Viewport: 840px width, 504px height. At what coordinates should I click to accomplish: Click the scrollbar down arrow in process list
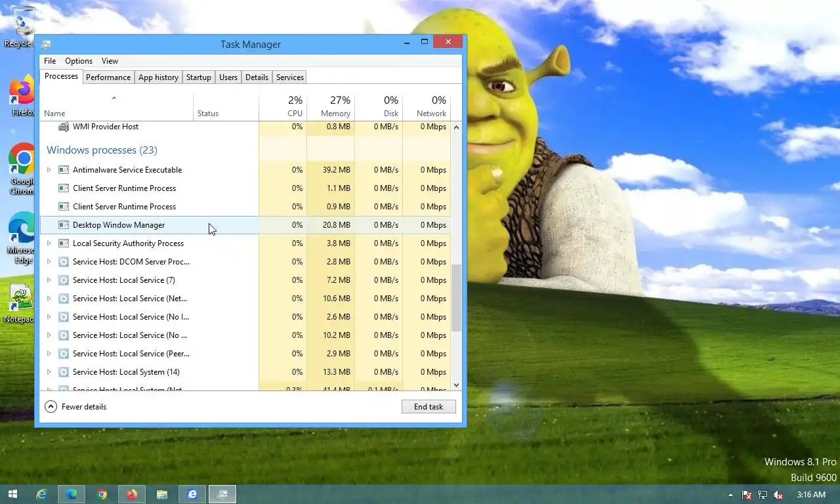(457, 385)
